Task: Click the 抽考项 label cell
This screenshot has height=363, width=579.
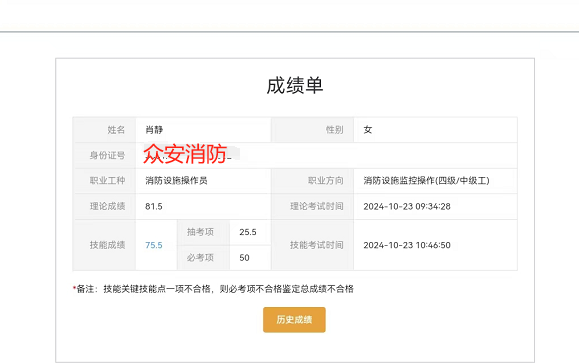Action: pos(203,232)
